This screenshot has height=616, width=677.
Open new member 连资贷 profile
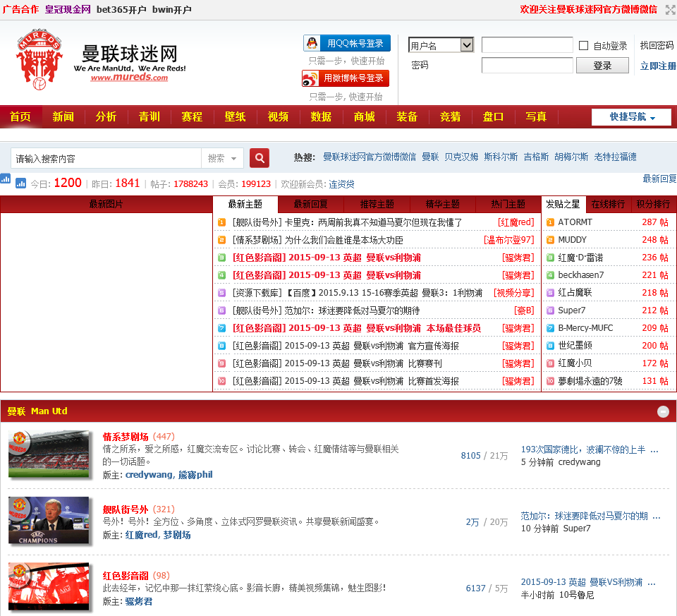[x=341, y=184]
